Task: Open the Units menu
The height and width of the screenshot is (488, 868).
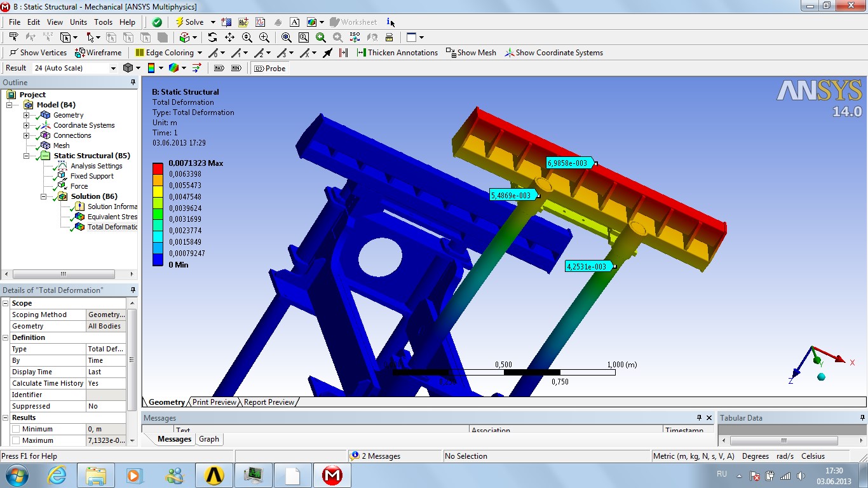Action: pos(78,22)
